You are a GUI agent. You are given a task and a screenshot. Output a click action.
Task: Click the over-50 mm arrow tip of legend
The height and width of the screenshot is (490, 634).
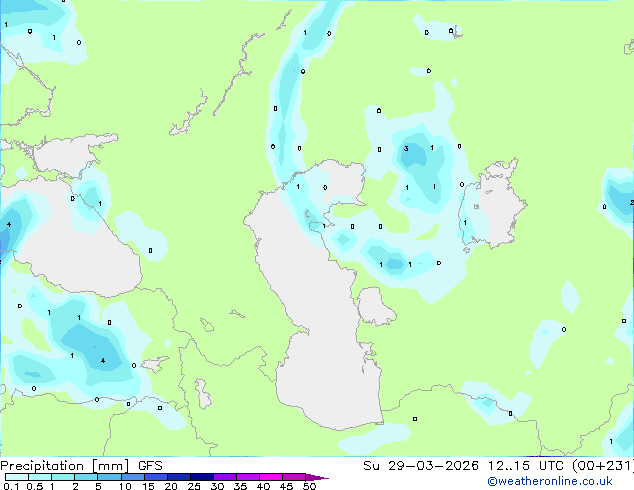click(317, 477)
